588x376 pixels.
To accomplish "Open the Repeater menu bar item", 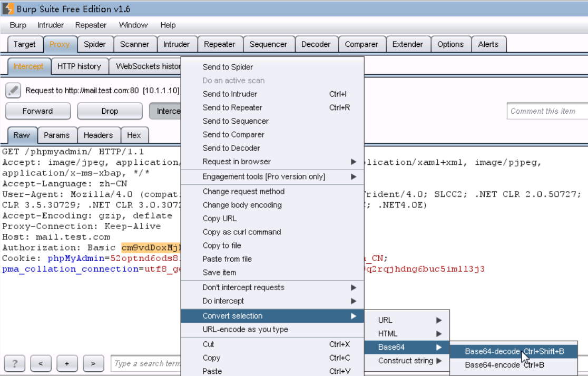I will (x=91, y=25).
